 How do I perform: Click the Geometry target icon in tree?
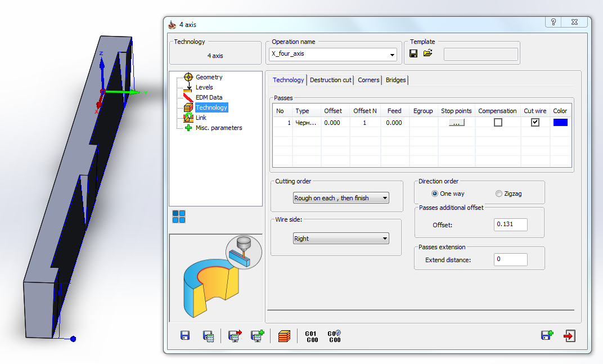point(188,77)
